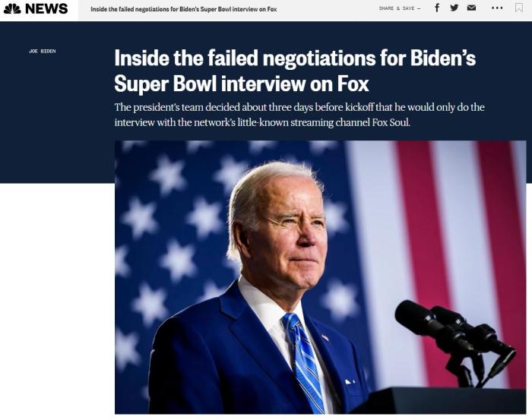Open the three-dot more options menu
Screen dimensions: 532x420
497,8
